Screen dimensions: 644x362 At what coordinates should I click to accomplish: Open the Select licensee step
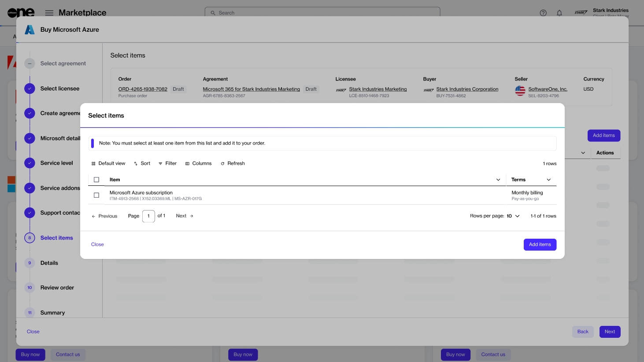point(60,89)
